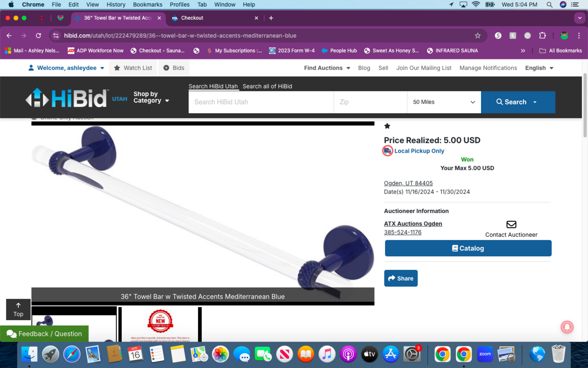Click the Contact Auctioneer envelope icon
This screenshot has height=368, width=588.
[x=511, y=224]
